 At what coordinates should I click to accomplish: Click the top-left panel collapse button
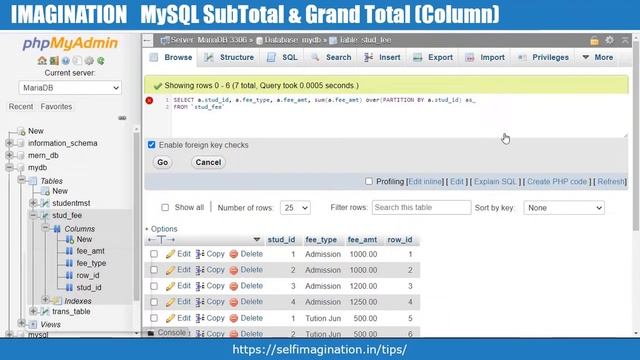147,40
